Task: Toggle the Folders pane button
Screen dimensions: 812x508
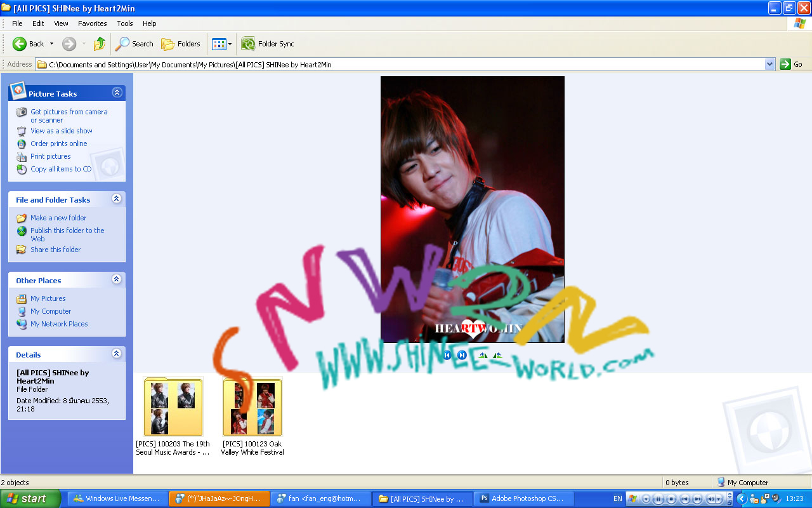Action: coord(181,44)
